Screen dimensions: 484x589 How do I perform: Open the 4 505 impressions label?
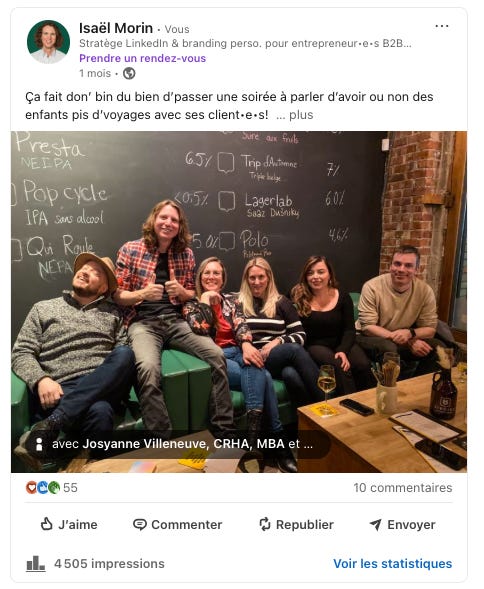109,563
